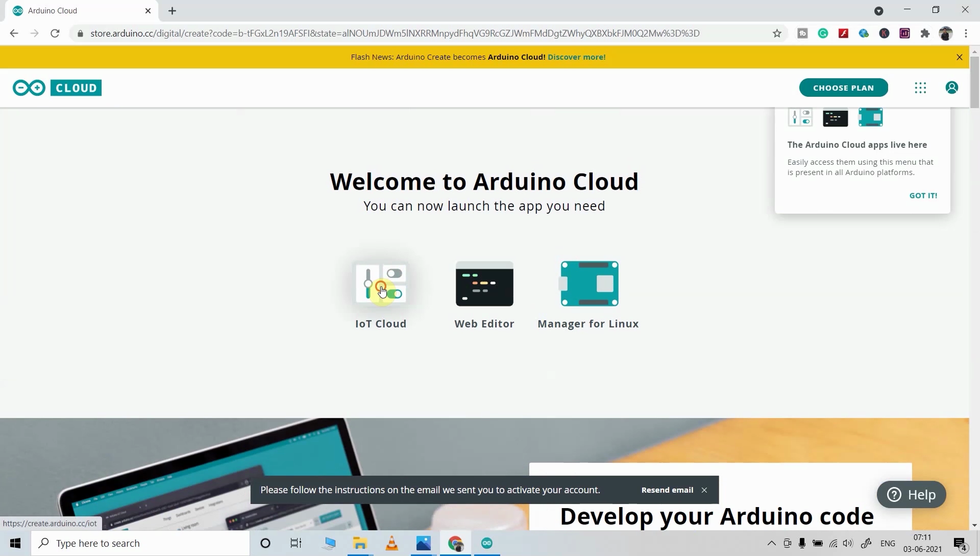Open the Arduino profile avatar menu
Viewport: 980px width, 556px height.
(x=952, y=88)
